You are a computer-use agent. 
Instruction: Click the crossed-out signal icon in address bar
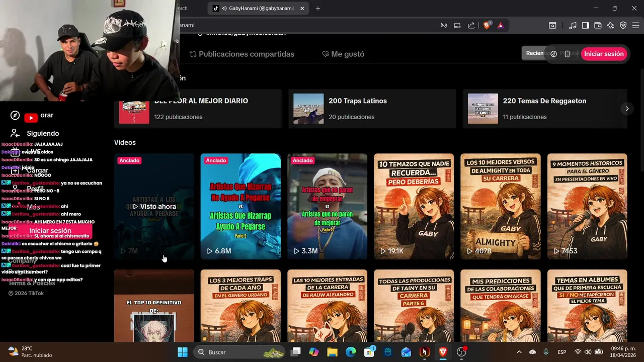(444, 25)
